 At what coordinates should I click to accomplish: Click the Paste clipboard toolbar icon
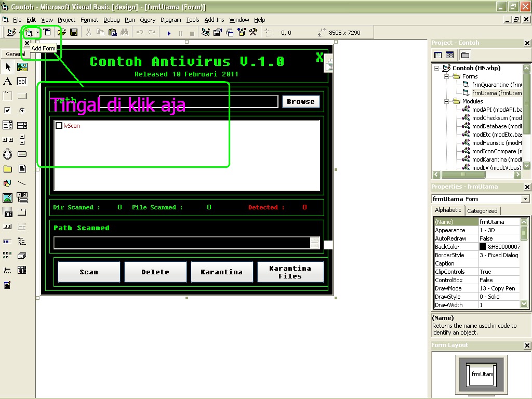click(x=113, y=33)
